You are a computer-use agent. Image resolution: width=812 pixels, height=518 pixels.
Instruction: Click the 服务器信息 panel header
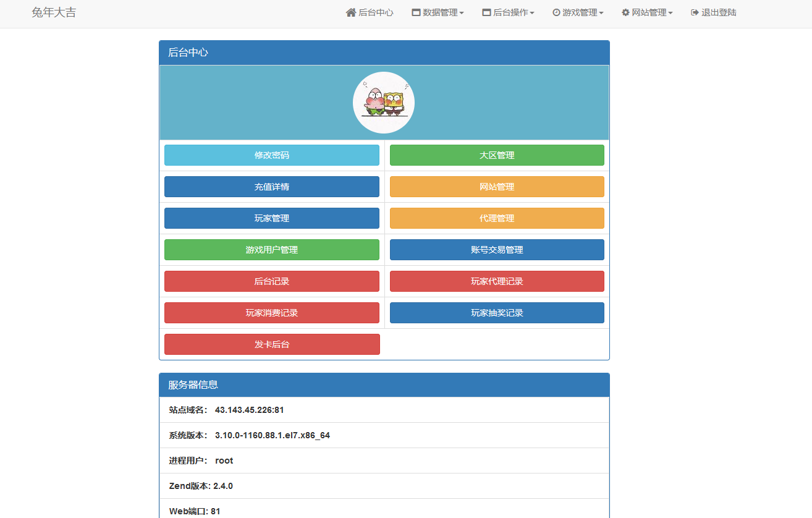pos(384,384)
